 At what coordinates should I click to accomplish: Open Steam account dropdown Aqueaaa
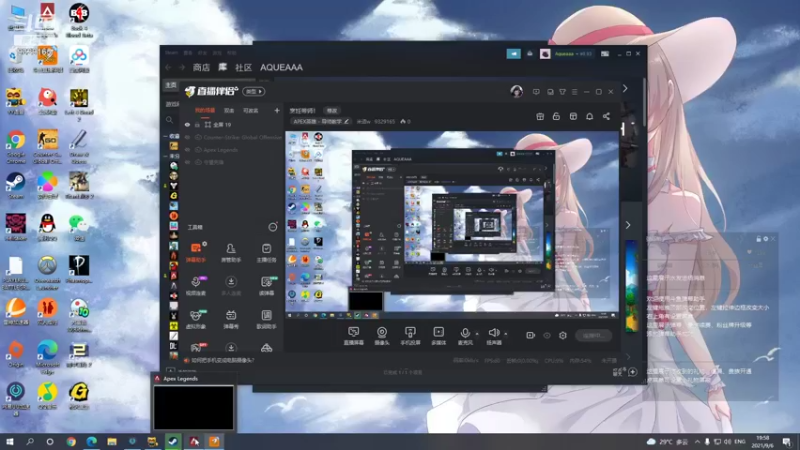[x=571, y=54]
